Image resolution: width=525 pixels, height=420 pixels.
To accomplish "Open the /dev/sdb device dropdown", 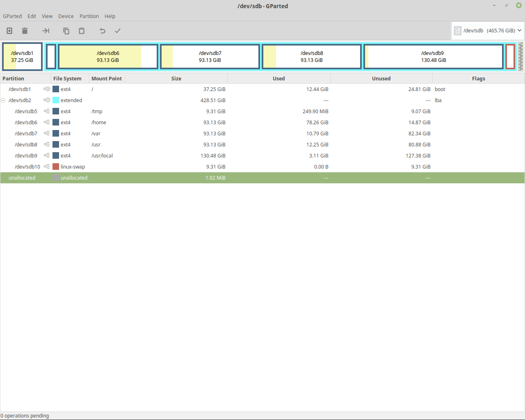I will click(487, 30).
